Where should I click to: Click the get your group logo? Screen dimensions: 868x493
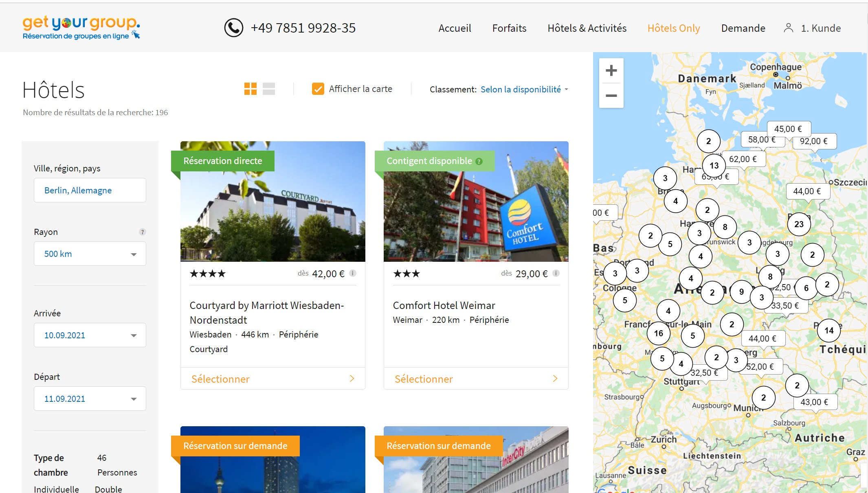tap(81, 28)
